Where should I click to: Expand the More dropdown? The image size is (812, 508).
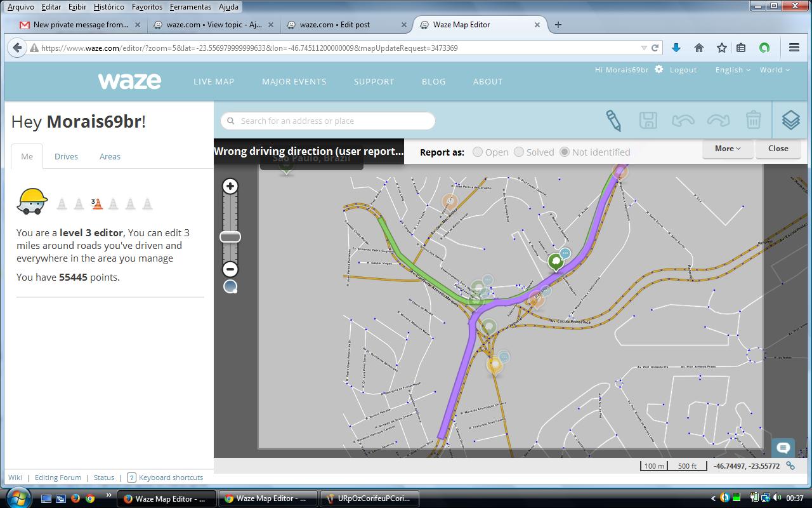[728, 149]
